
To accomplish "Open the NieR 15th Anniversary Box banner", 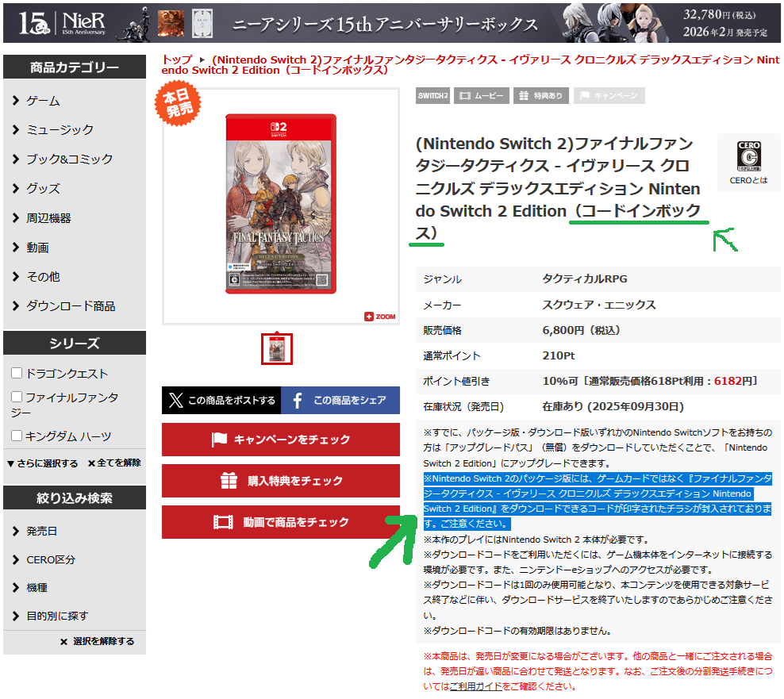I will point(392,22).
